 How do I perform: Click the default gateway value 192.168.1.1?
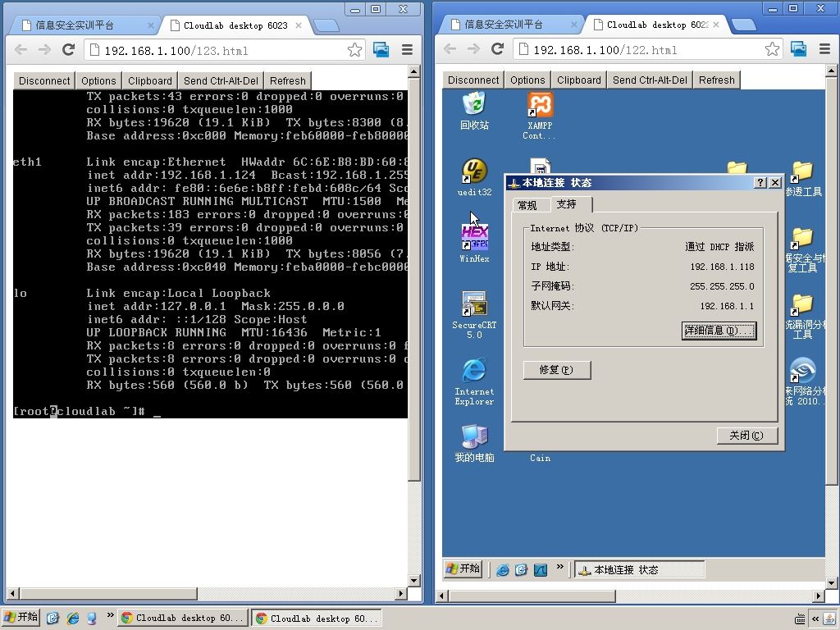point(727,306)
